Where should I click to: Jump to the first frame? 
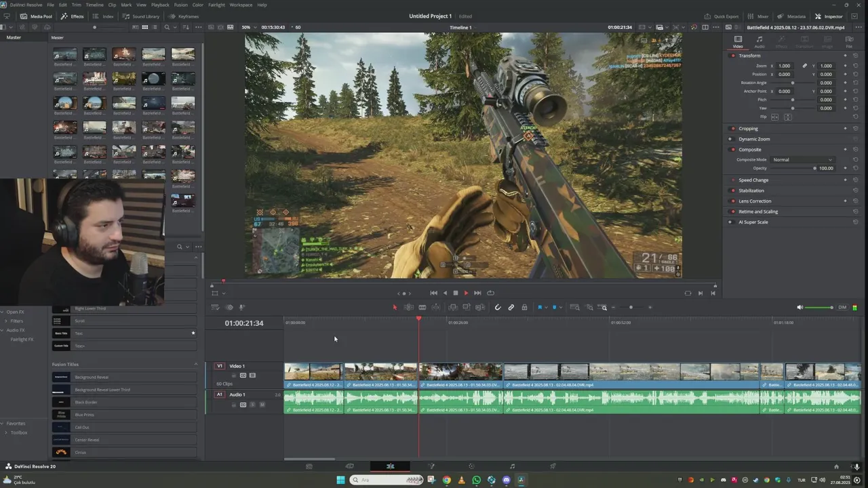tap(433, 293)
